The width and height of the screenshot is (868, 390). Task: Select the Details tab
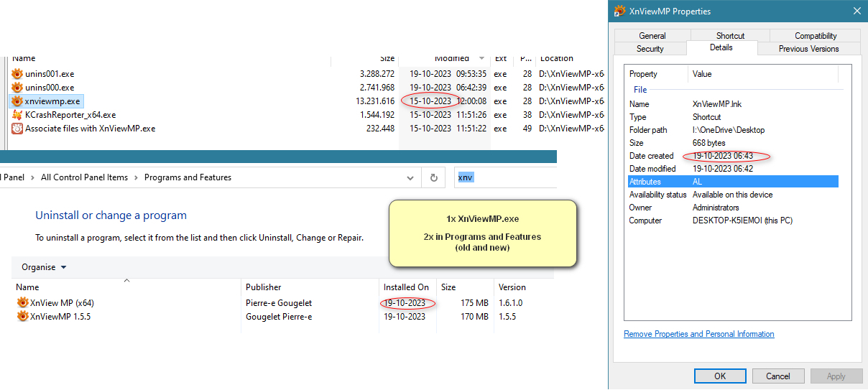point(721,47)
